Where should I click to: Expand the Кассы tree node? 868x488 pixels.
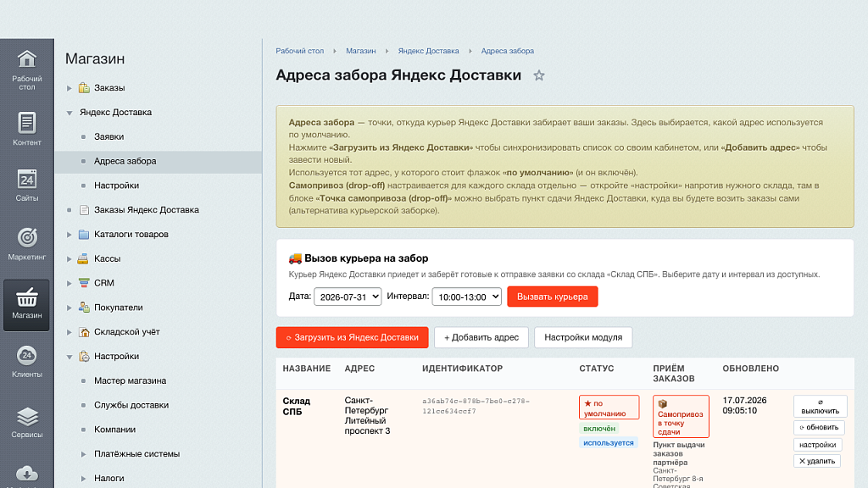(70, 259)
